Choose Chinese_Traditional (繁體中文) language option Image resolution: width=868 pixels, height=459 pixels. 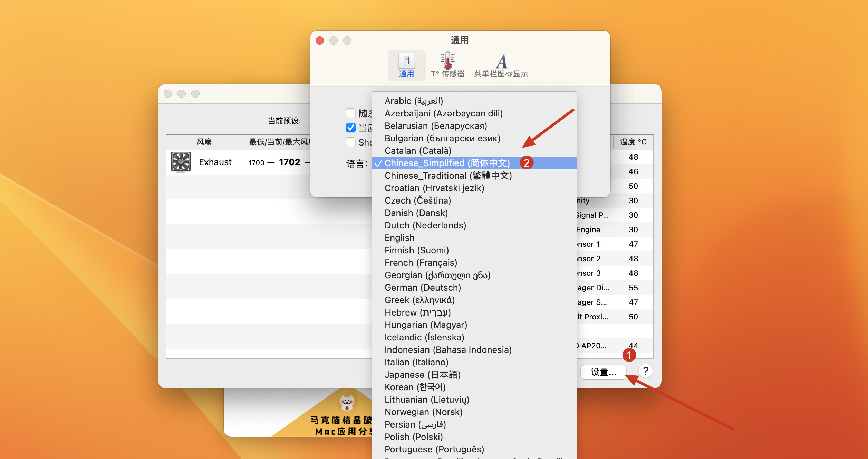(448, 176)
